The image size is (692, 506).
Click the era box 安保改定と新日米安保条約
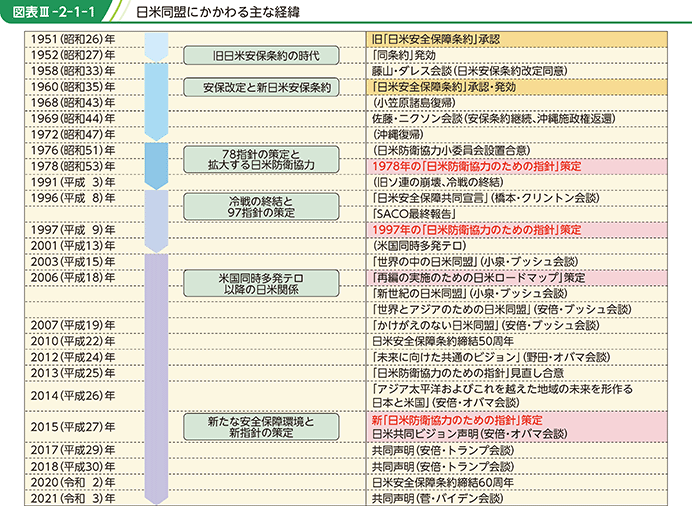click(261, 87)
